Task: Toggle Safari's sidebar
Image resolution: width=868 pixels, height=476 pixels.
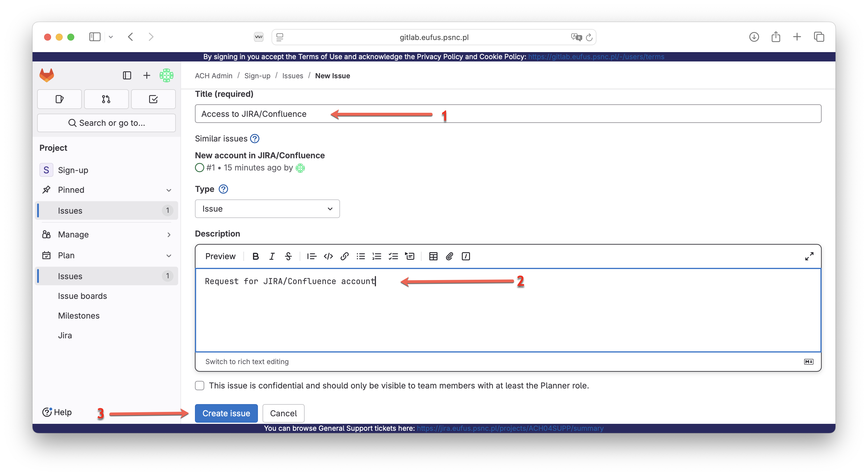Action: click(95, 37)
